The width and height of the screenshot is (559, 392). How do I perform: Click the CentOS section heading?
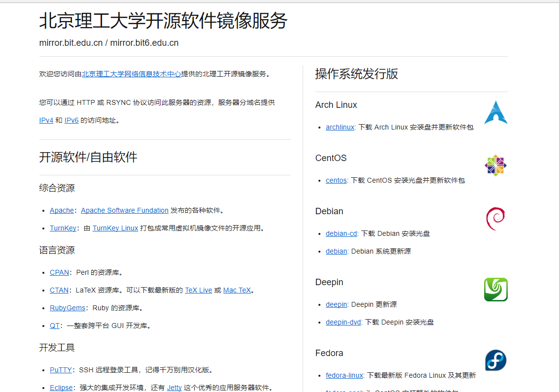pyautogui.click(x=331, y=158)
